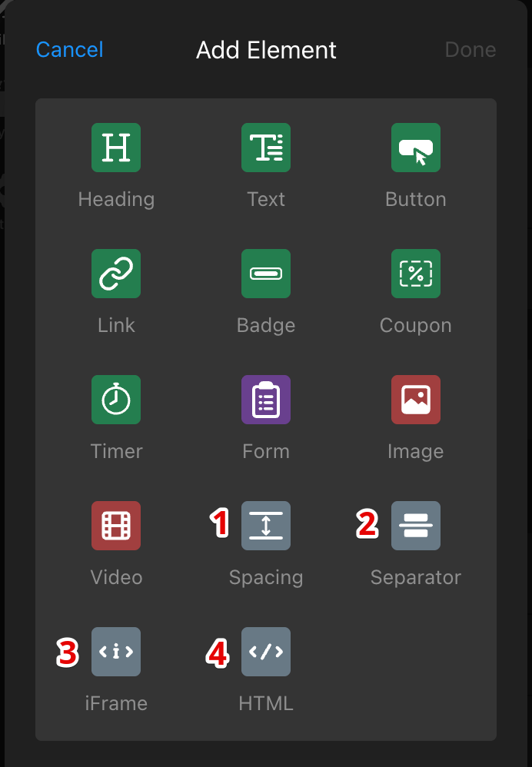The height and width of the screenshot is (767, 532).
Task: Choose the Button element icon
Action: (x=416, y=148)
